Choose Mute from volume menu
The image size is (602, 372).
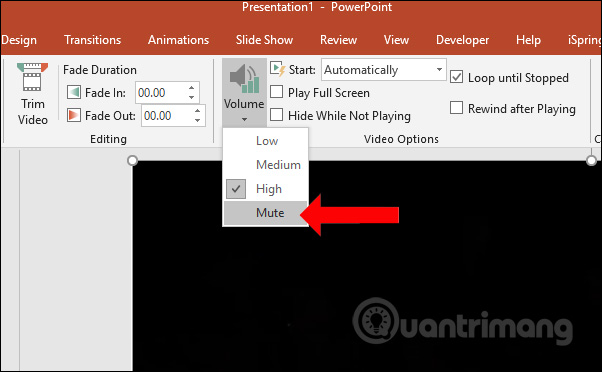(265, 213)
